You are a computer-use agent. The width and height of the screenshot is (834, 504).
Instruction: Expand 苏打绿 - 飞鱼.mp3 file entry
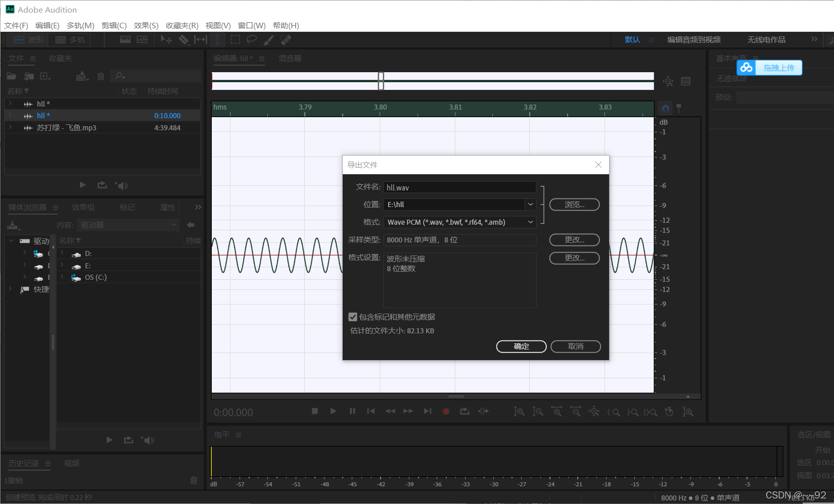[10, 128]
